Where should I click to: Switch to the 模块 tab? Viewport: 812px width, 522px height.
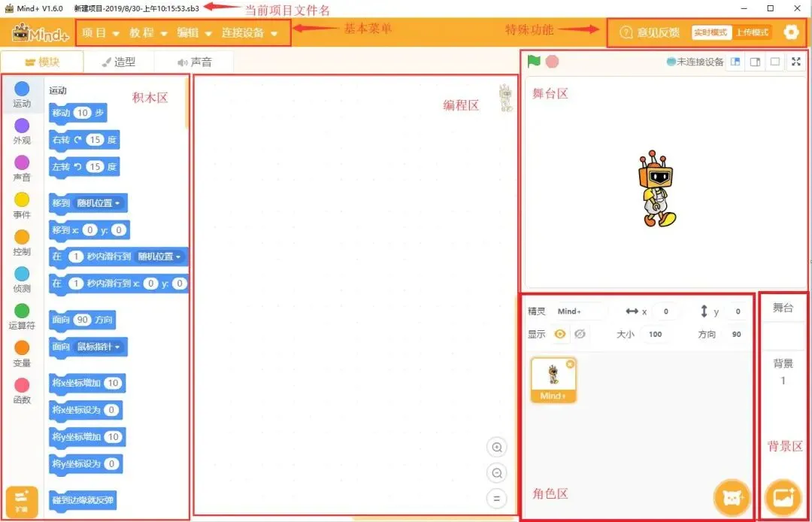42,62
